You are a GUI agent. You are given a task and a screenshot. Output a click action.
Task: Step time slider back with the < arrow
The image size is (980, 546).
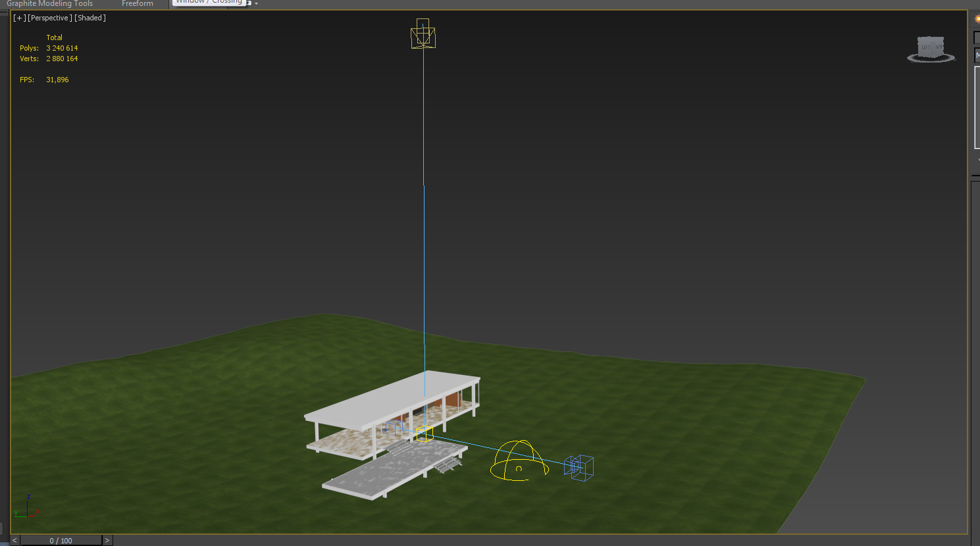point(14,540)
